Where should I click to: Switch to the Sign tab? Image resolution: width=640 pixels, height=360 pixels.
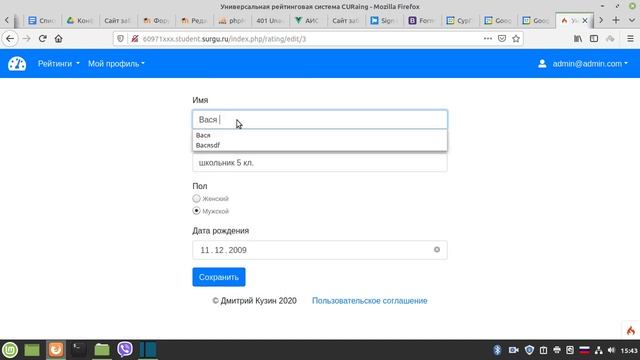tap(383, 20)
